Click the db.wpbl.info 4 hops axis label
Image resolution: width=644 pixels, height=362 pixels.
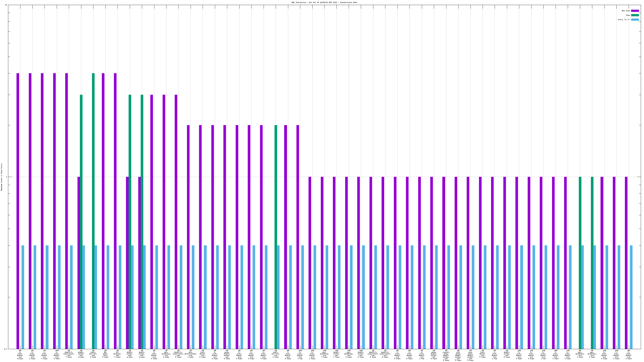pos(105,354)
